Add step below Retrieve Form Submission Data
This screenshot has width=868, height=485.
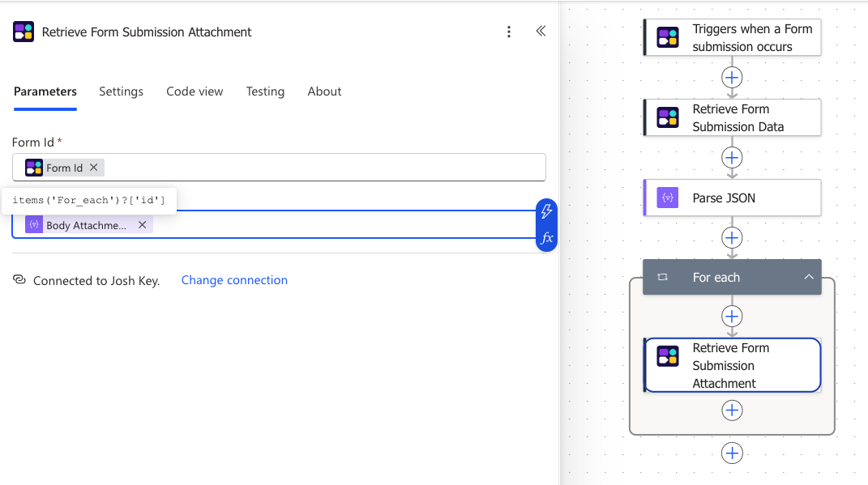(732, 158)
